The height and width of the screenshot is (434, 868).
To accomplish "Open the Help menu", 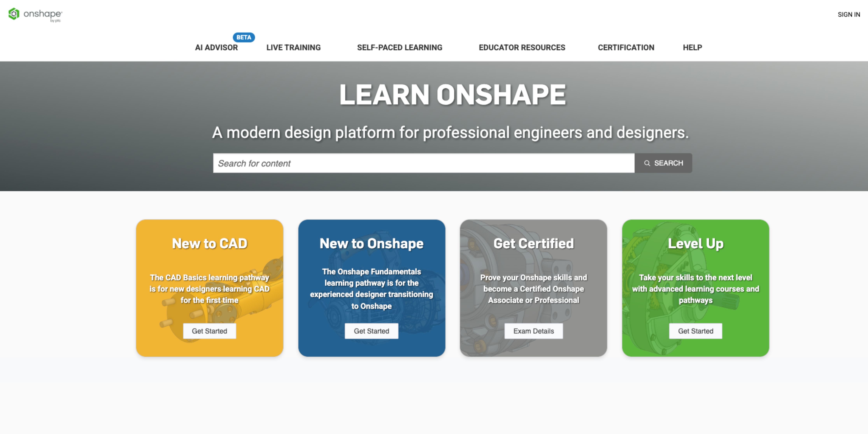I will coord(693,47).
